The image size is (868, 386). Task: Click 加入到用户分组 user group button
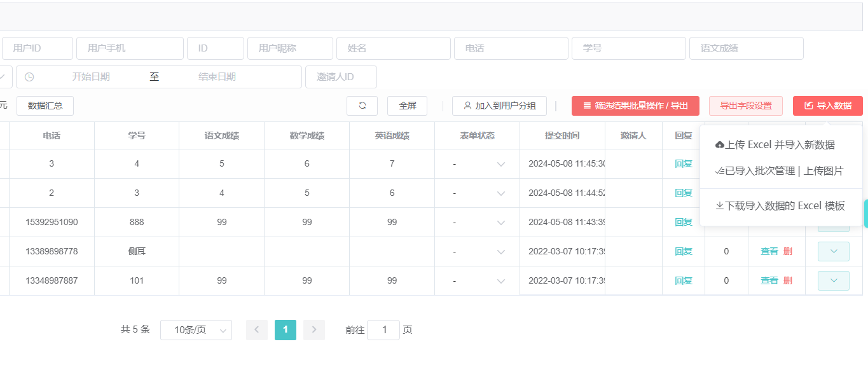(x=499, y=106)
